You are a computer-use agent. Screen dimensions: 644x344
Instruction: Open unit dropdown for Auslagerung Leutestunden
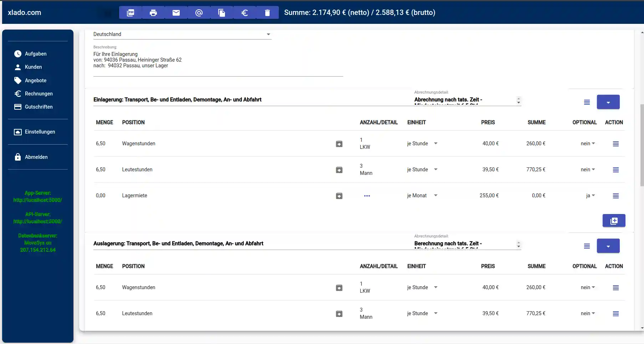point(422,313)
